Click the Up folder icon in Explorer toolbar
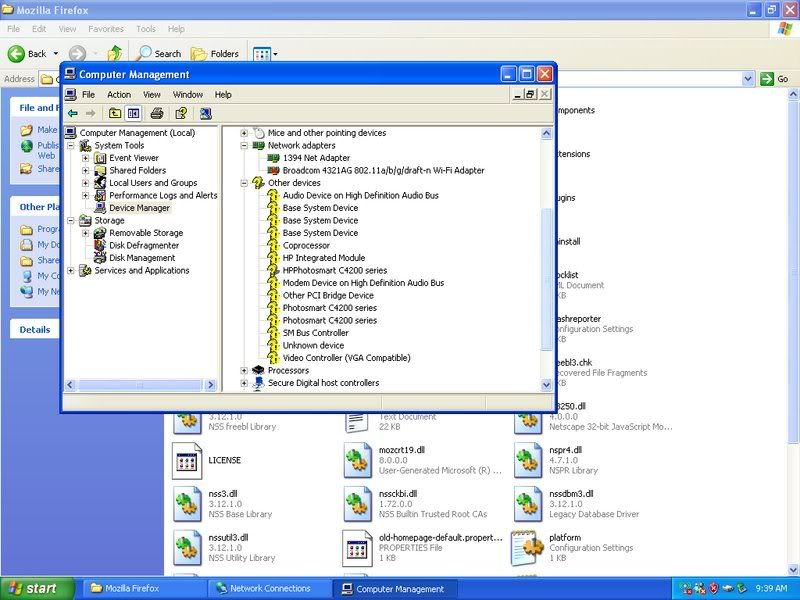Screen dimensions: 800x600 coord(115,54)
